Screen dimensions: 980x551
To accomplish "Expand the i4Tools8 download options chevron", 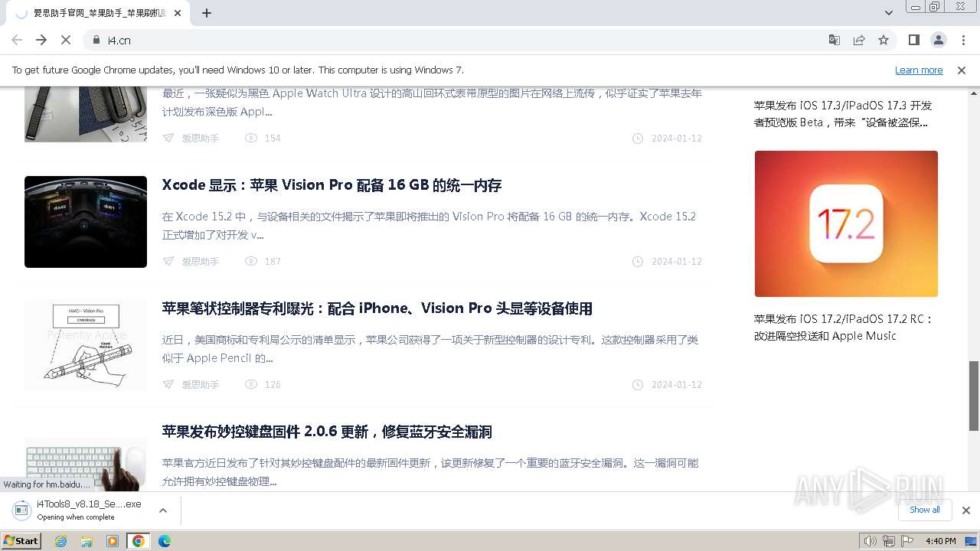I will (163, 510).
